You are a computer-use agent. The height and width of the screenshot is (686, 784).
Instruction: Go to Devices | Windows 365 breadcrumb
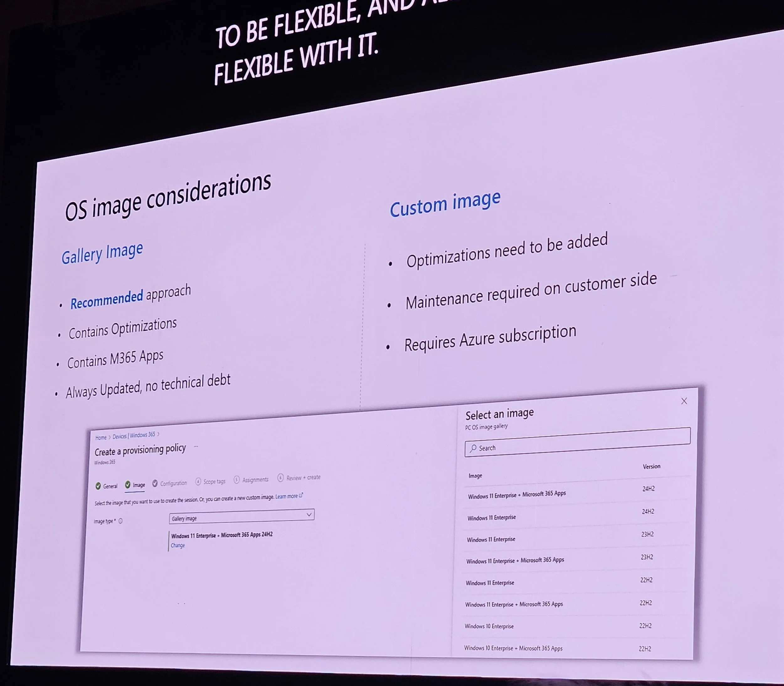pyautogui.click(x=134, y=436)
